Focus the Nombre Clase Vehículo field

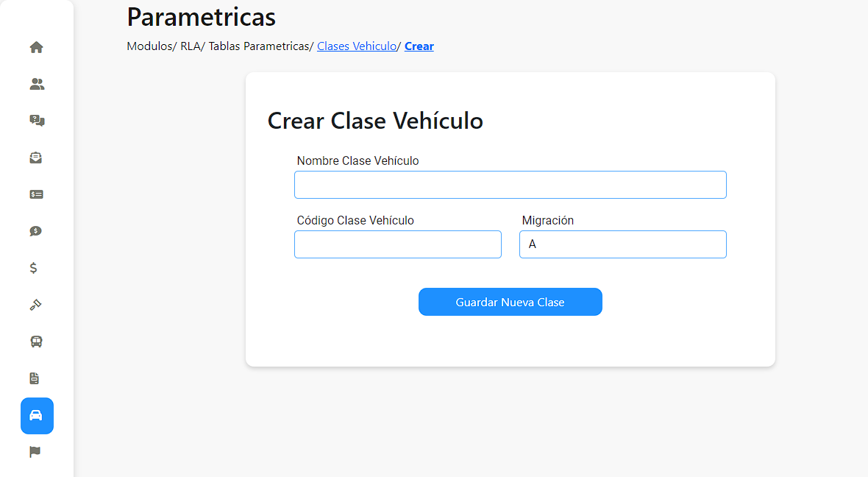point(511,185)
